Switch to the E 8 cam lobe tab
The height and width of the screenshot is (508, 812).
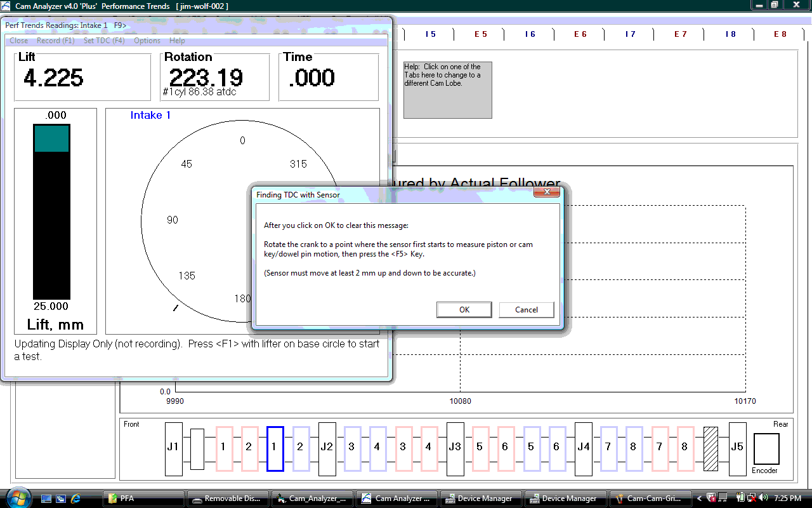[x=780, y=34]
